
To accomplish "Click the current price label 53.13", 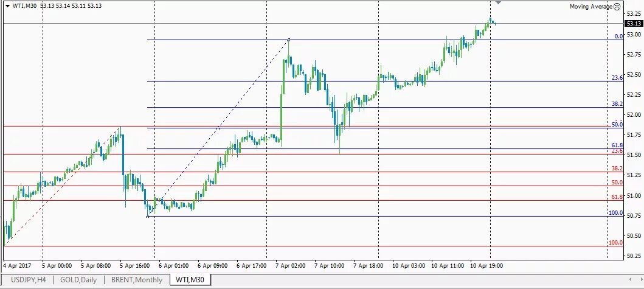I will 633,24.
